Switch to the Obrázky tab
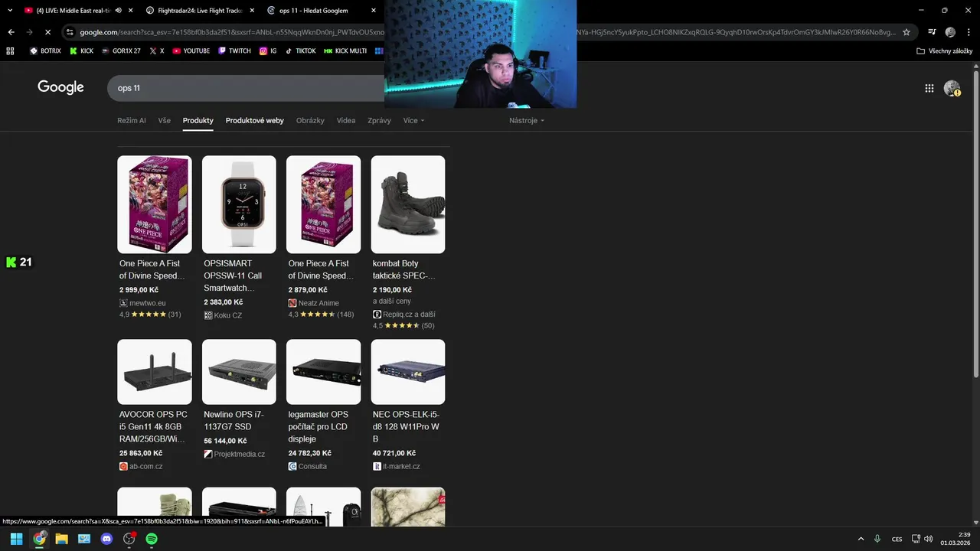Screen dimensions: 980x551 pos(310,121)
